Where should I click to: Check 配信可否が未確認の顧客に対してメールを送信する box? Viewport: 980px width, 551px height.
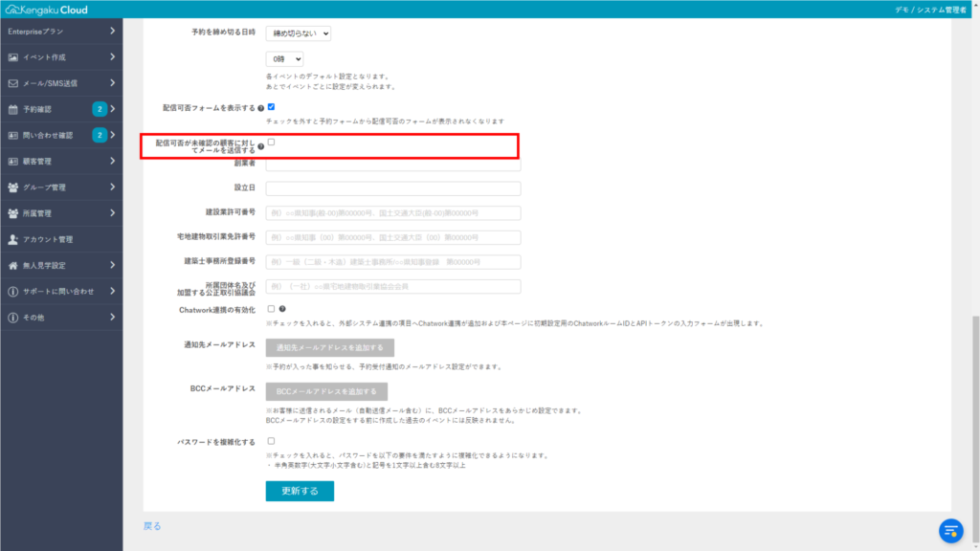click(271, 143)
